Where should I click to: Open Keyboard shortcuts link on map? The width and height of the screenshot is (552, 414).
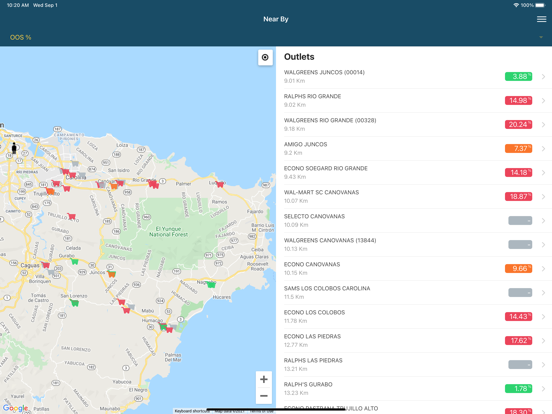(x=191, y=411)
